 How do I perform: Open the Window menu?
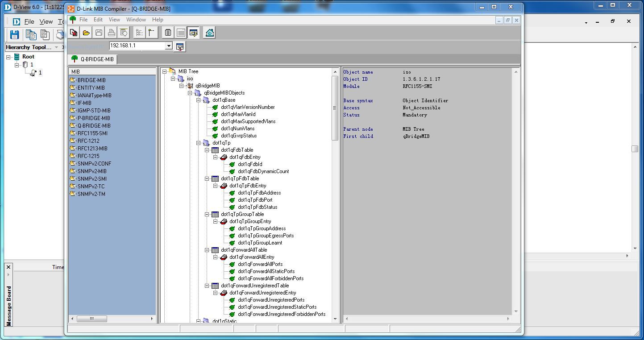(136, 20)
